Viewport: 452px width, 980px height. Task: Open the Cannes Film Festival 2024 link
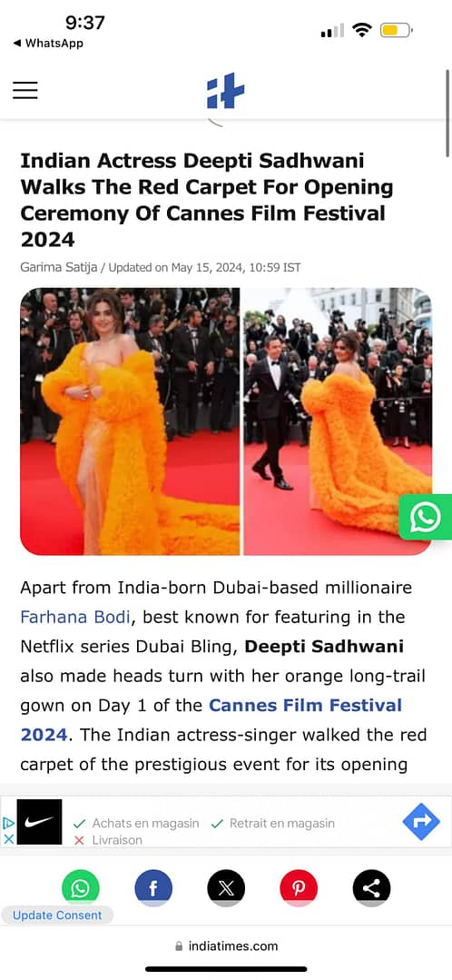pyautogui.click(x=211, y=720)
